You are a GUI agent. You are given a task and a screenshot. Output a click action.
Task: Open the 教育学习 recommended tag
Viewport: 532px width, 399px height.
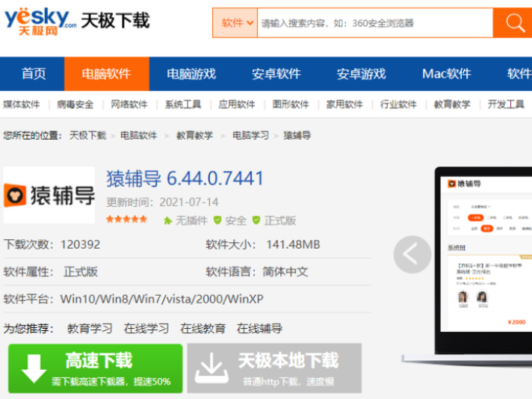pyautogui.click(x=90, y=329)
